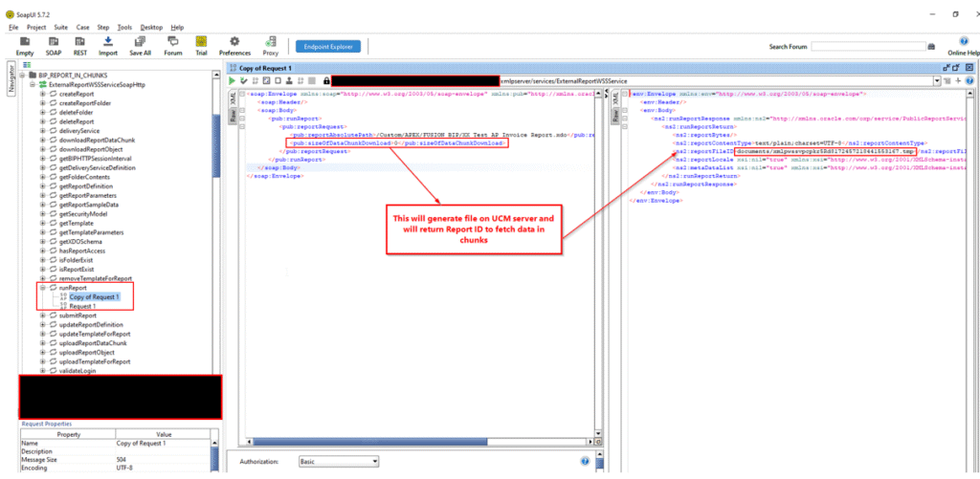Select uploadReportObject in the tree
The image size is (980, 479).
pos(87,352)
